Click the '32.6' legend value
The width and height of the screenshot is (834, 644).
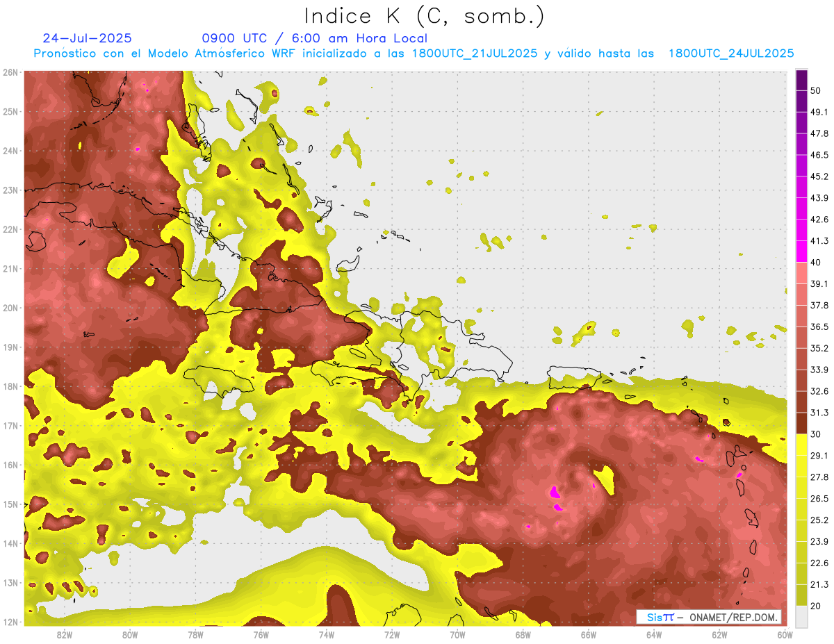(819, 391)
